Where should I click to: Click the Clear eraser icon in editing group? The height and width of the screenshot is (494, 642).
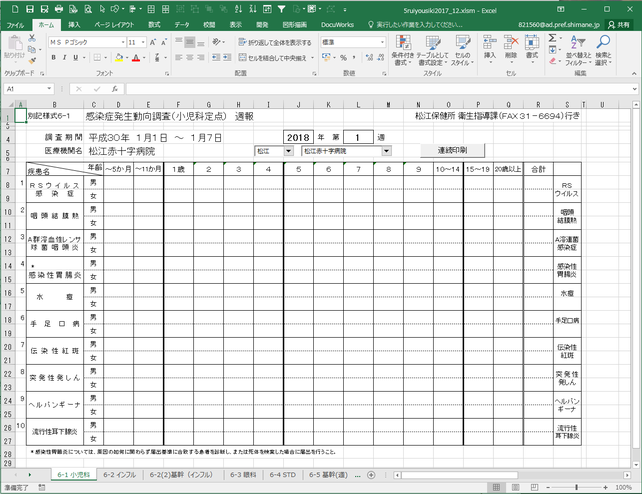click(x=552, y=61)
